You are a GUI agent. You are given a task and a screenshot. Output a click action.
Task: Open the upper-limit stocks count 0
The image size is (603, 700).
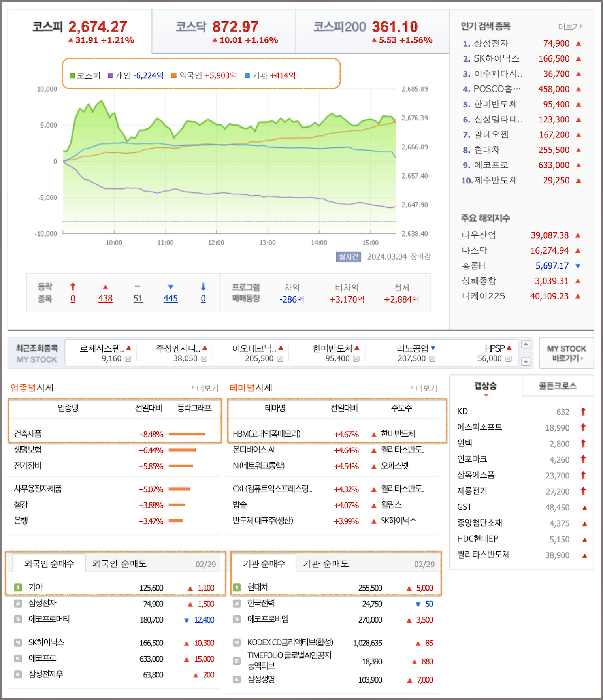(73, 299)
